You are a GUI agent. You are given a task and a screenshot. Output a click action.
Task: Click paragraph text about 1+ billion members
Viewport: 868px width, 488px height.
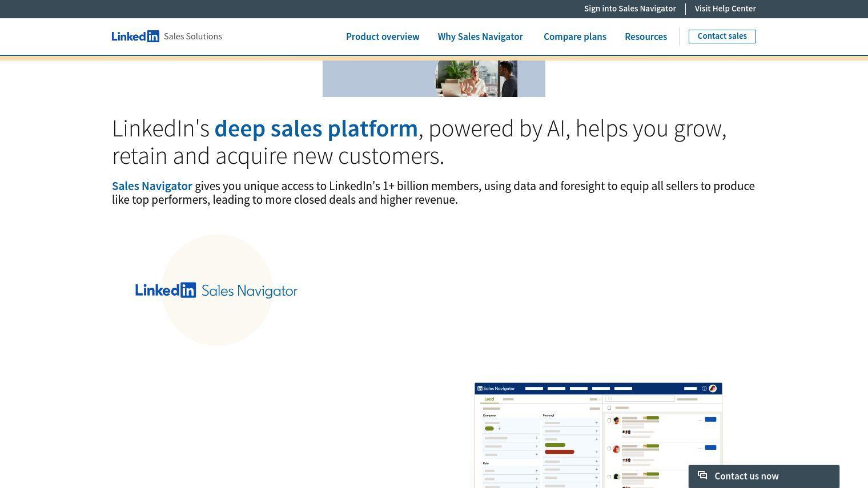pyautogui.click(x=433, y=193)
